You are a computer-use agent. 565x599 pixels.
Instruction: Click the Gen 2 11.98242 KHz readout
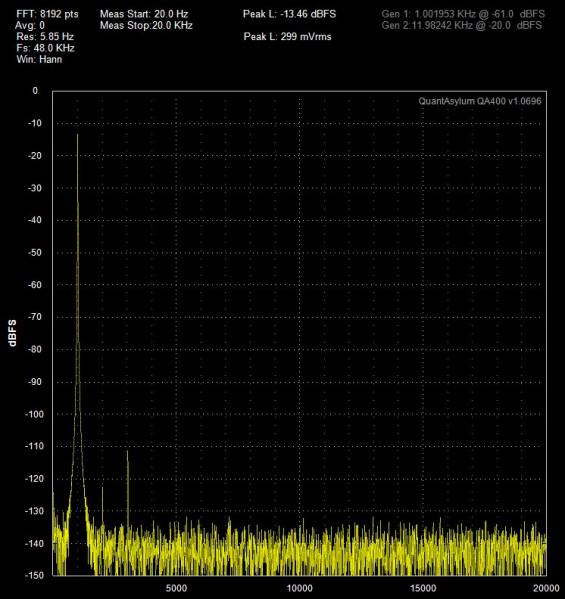[x=461, y=26]
